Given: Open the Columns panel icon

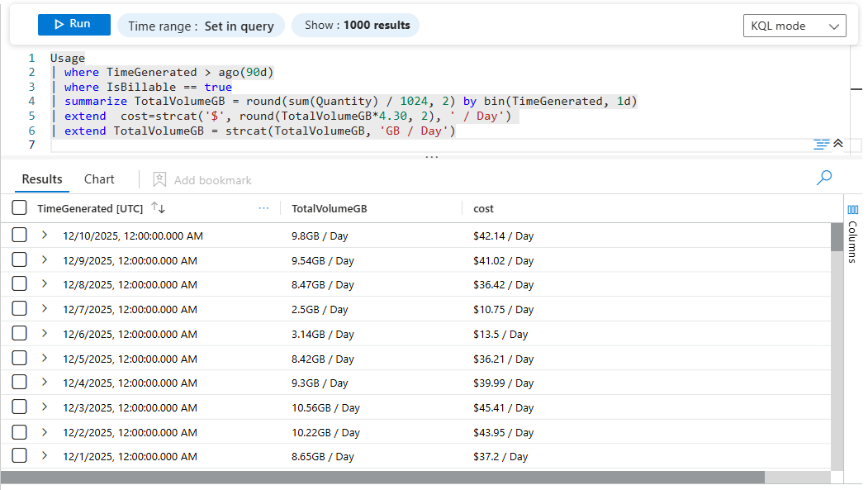Looking at the screenshot, I should click(853, 210).
